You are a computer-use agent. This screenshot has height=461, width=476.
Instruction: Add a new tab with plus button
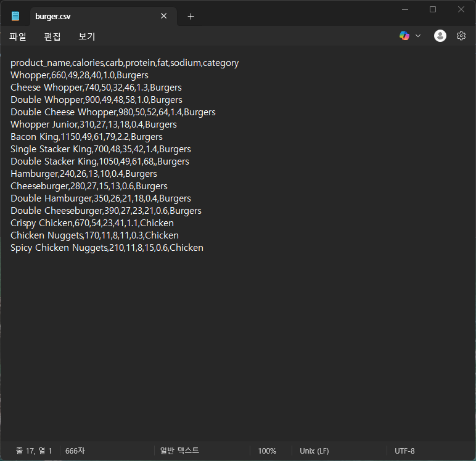click(x=191, y=17)
